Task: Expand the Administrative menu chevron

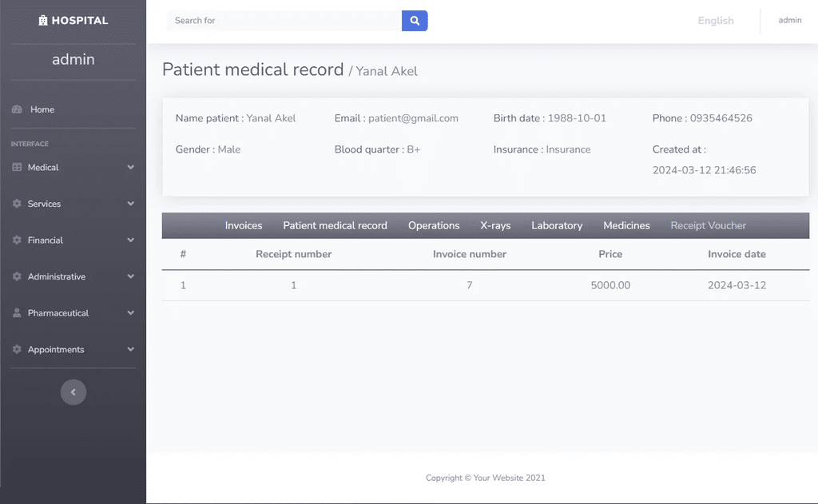Action: click(130, 276)
